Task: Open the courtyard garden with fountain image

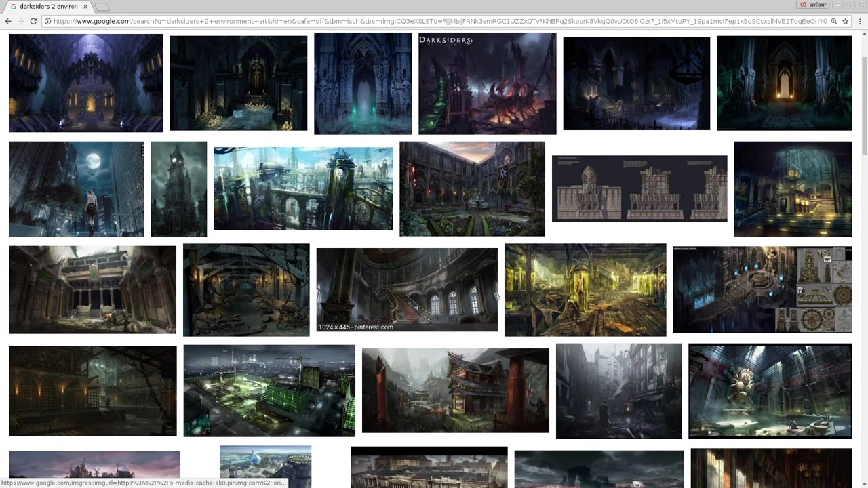Action: tap(473, 189)
